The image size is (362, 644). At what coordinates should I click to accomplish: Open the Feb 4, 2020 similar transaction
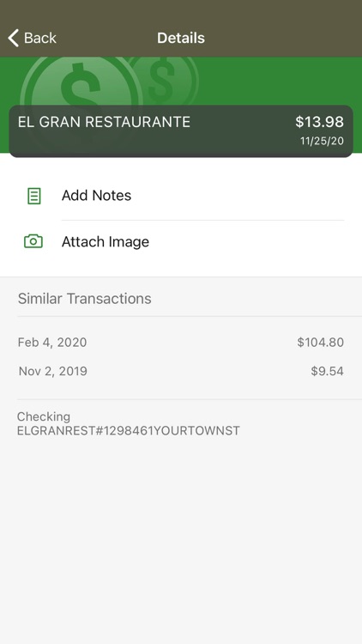click(x=181, y=342)
